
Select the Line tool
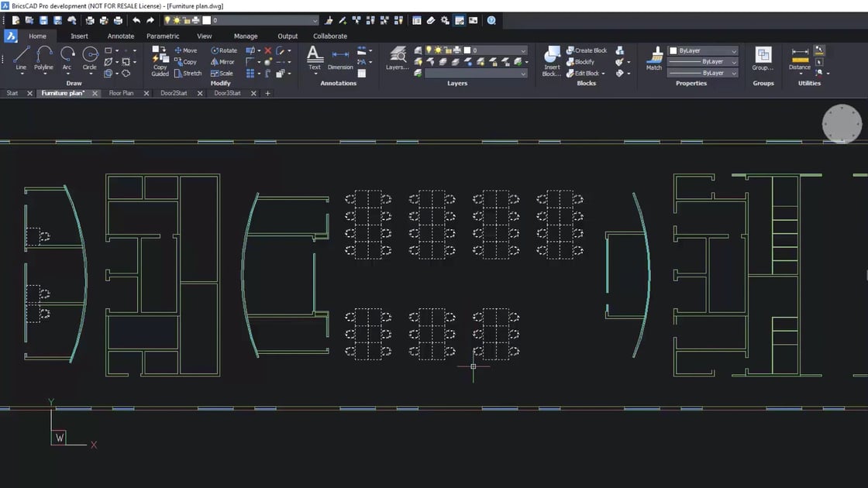coord(21,56)
